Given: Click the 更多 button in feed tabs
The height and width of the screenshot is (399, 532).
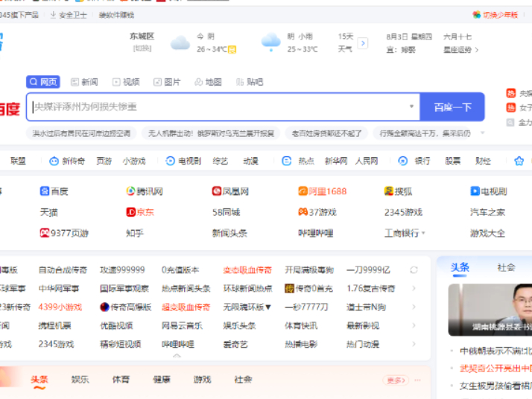Looking at the screenshot, I should pos(396,380).
